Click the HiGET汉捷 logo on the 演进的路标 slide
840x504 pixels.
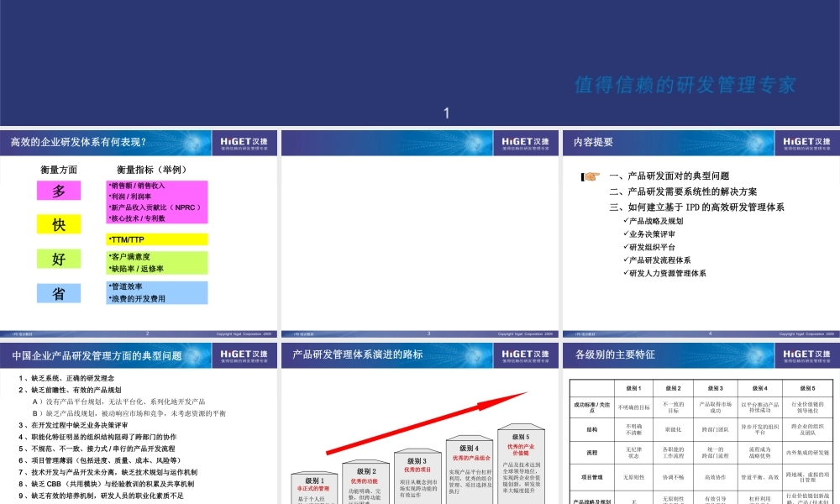(x=526, y=355)
